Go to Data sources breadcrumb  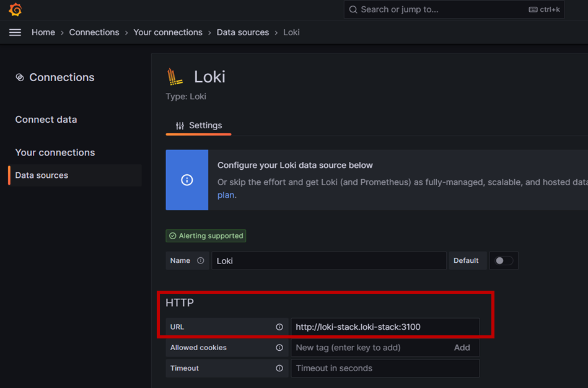[243, 32]
